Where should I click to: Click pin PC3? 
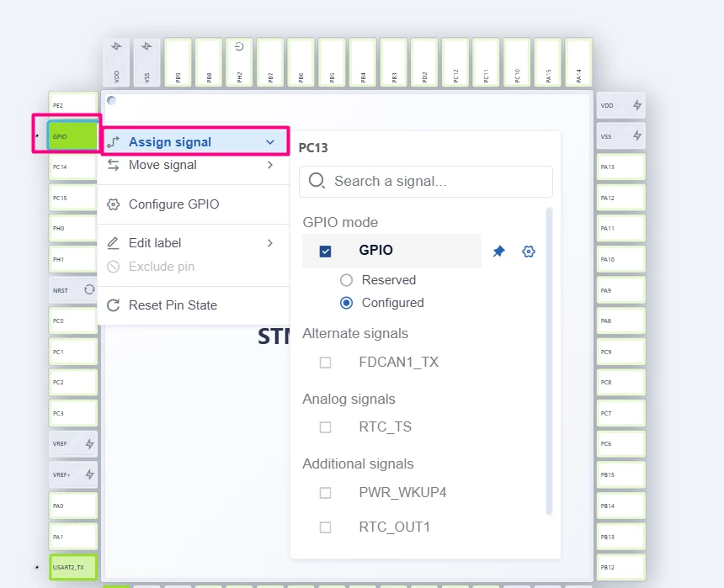tap(73, 413)
